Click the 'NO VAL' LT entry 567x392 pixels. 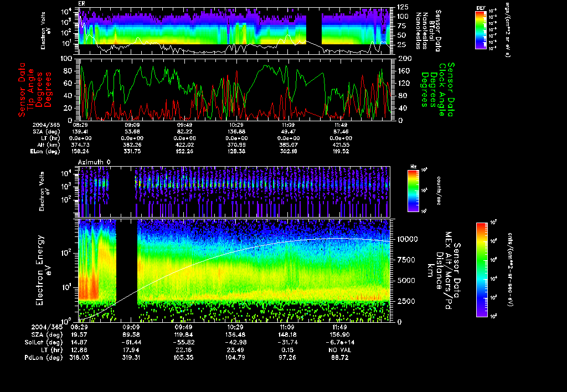pyautogui.click(x=340, y=350)
